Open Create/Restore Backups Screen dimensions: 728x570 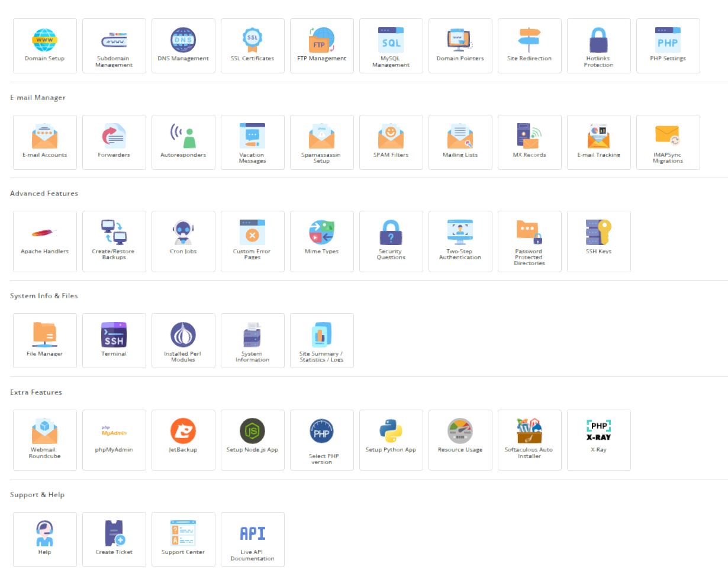click(114, 241)
